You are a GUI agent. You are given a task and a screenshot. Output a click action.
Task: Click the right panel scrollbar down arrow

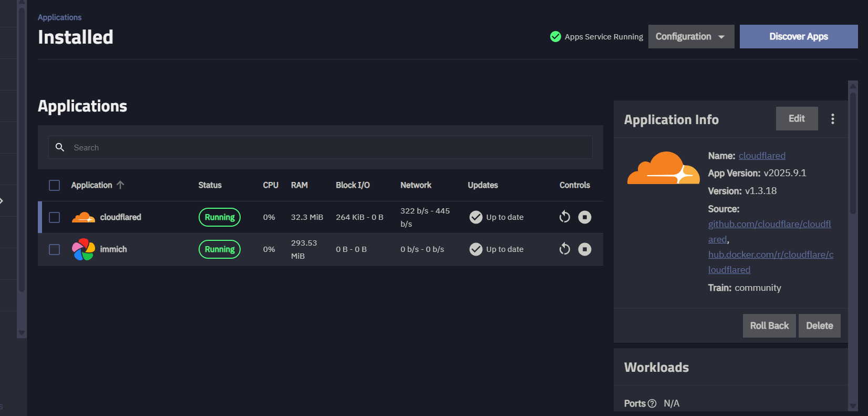pos(853,407)
